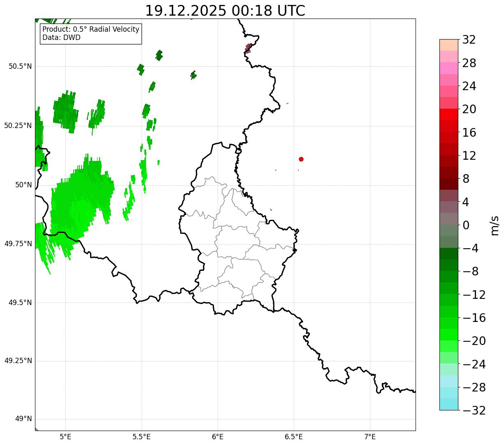Click the 7°E longitude label

click(370, 437)
